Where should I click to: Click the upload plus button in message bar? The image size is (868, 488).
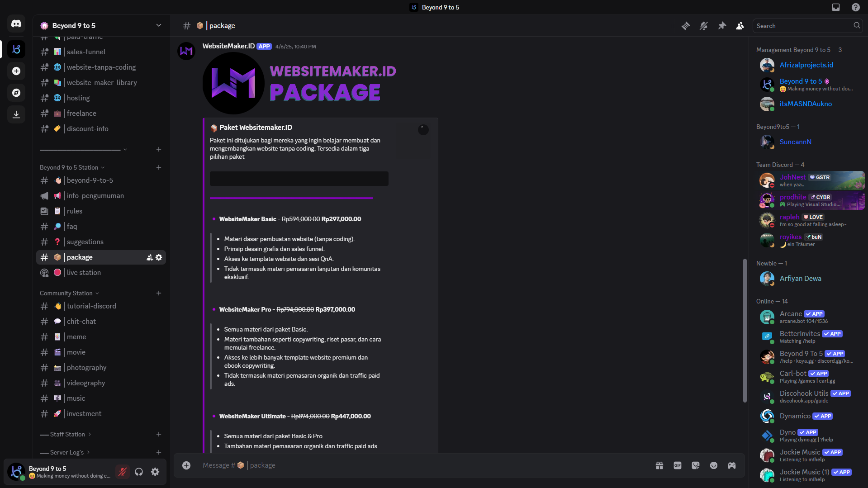coord(186,465)
